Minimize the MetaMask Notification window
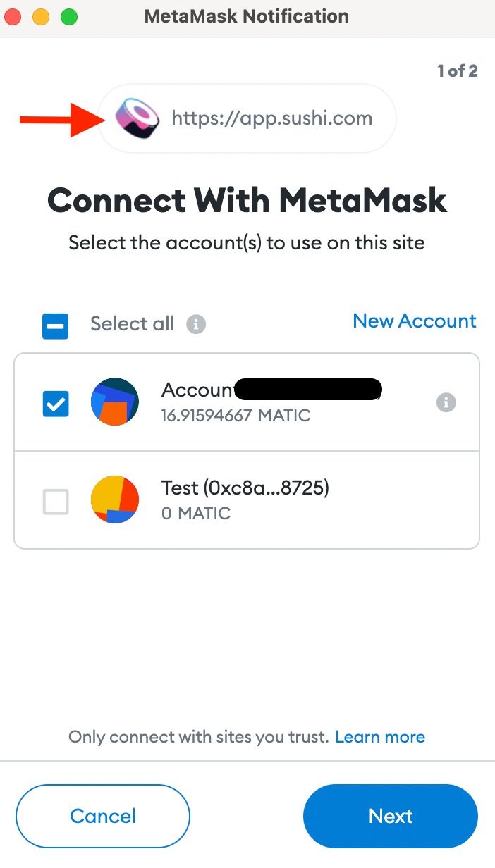The width and height of the screenshot is (495, 868). pyautogui.click(x=41, y=17)
